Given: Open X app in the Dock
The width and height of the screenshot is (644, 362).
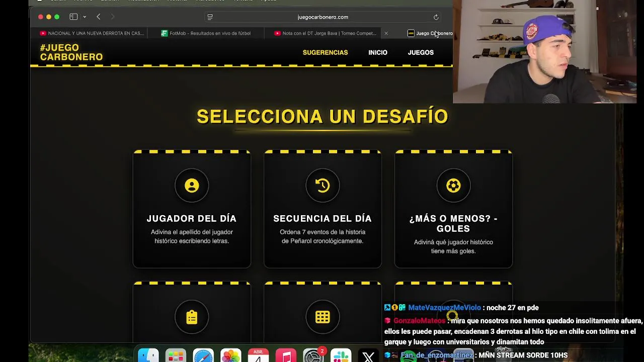Looking at the screenshot, I should [368, 356].
